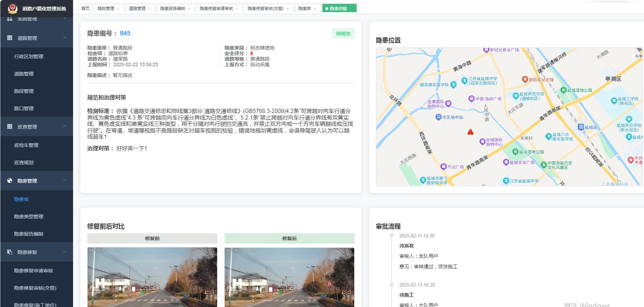Viewport: 644px width, 307px height.
Task: Open the 修复前 road photo
Action: click(152, 277)
